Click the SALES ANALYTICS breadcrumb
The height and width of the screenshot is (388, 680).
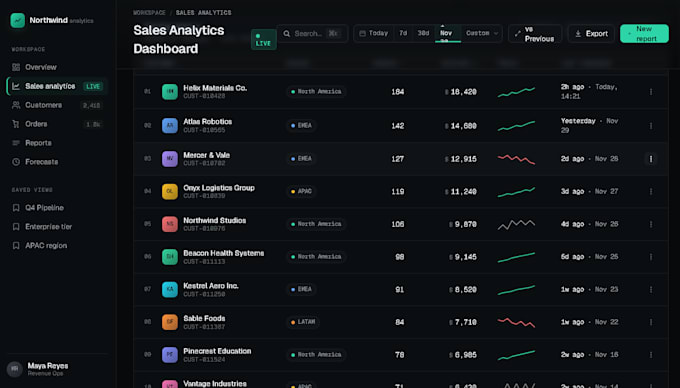pos(203,13)
